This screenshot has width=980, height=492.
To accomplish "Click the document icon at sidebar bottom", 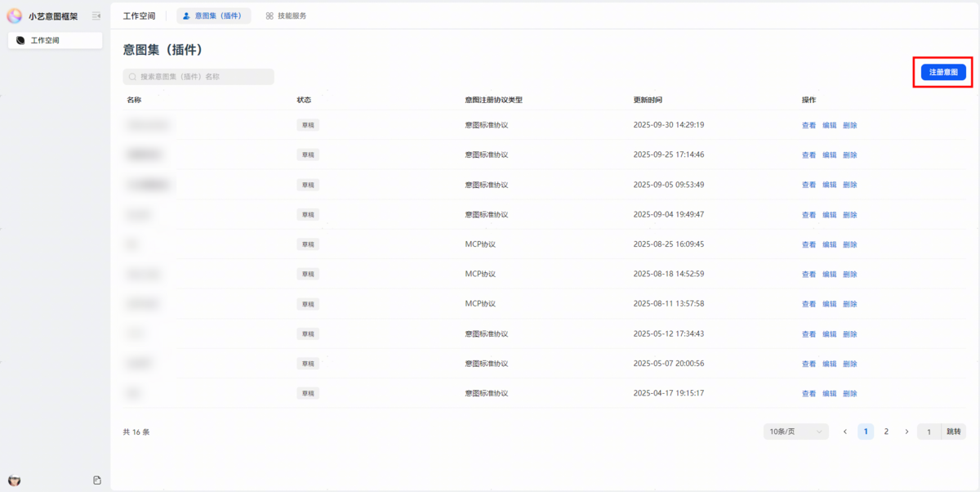I will 97,481.
